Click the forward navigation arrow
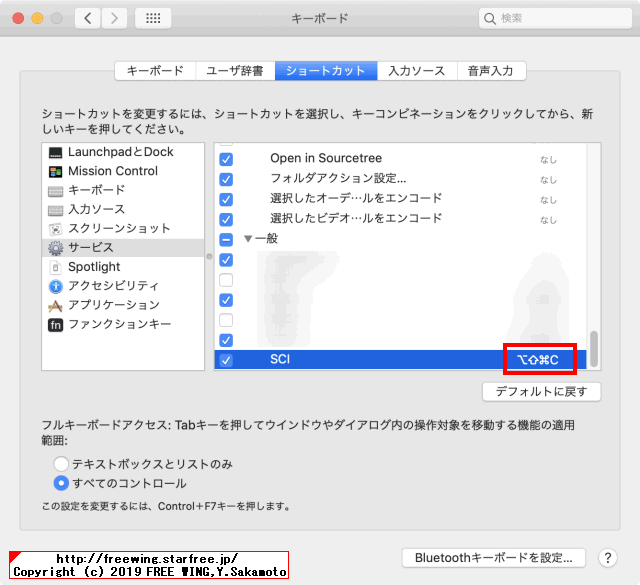 tap(114, 18)
